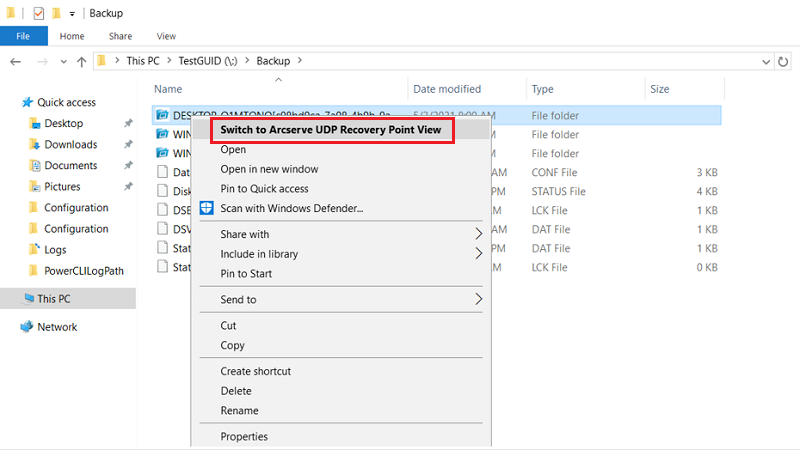Open the Customize Quick Access Toolbar dropdown
The height and width of the screenshot is (450, 800).
click(72, 14)
